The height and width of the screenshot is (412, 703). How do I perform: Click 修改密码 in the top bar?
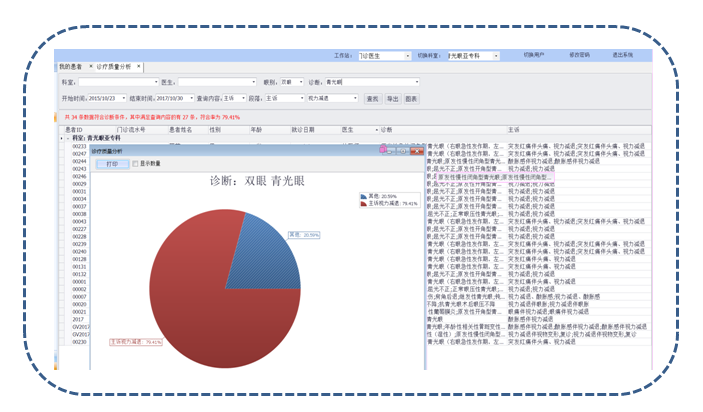coord(579,55)
